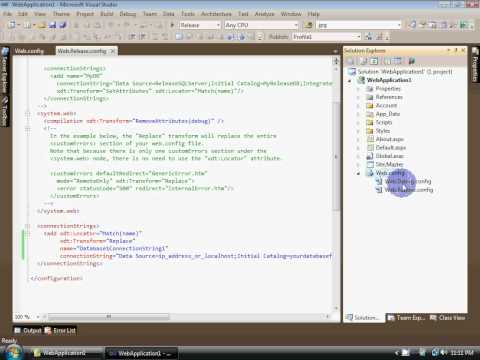
Task: Open the Build menu
Action: click(x=107, y=14)
